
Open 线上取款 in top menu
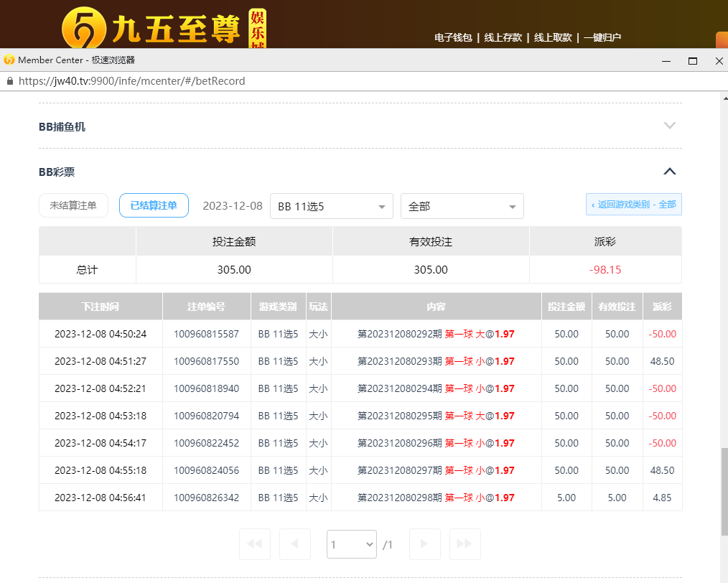point(553,37)
